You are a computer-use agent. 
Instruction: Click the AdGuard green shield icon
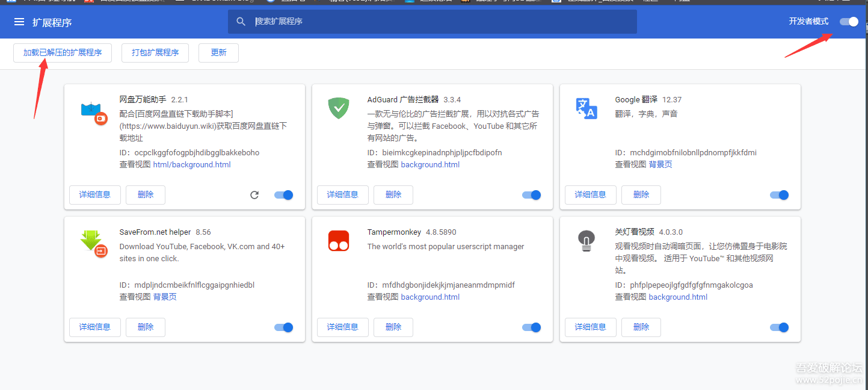coord(339,108)
